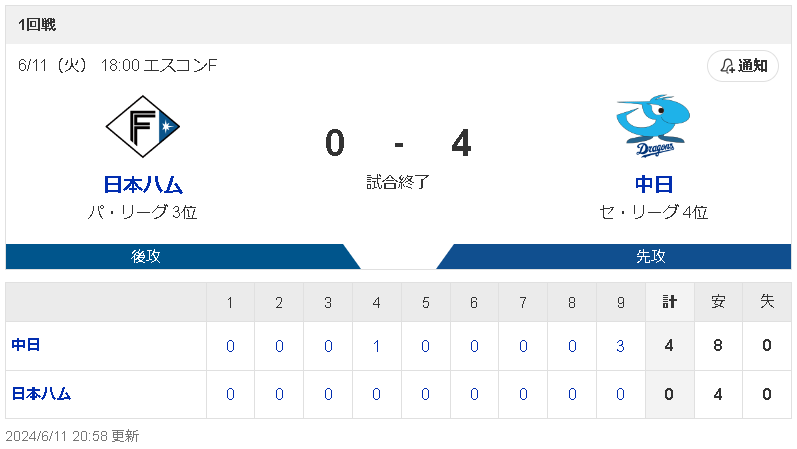Open the 日本ハム team name link below its logo
The image size is (797, 449).
143,185
